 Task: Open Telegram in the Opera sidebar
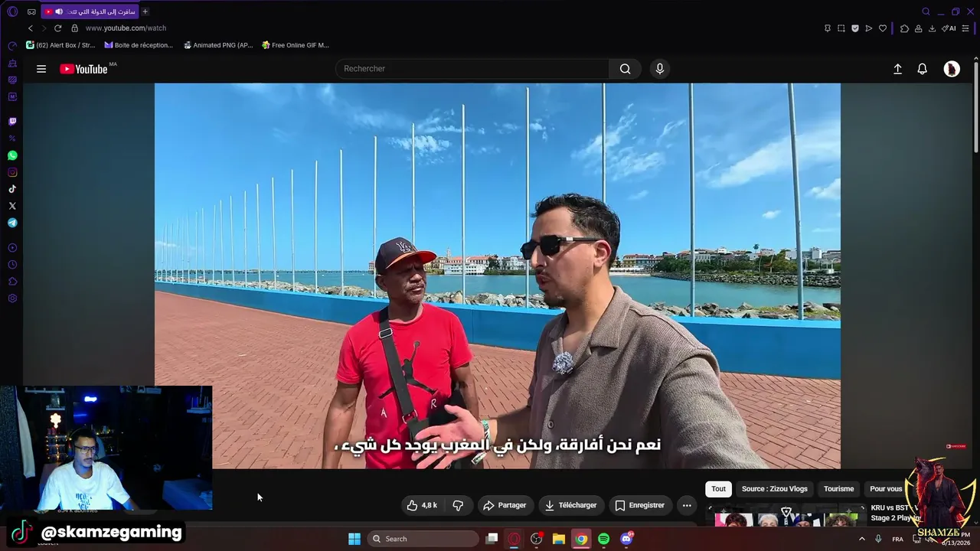pyautogui.click(x=12, y=223)
